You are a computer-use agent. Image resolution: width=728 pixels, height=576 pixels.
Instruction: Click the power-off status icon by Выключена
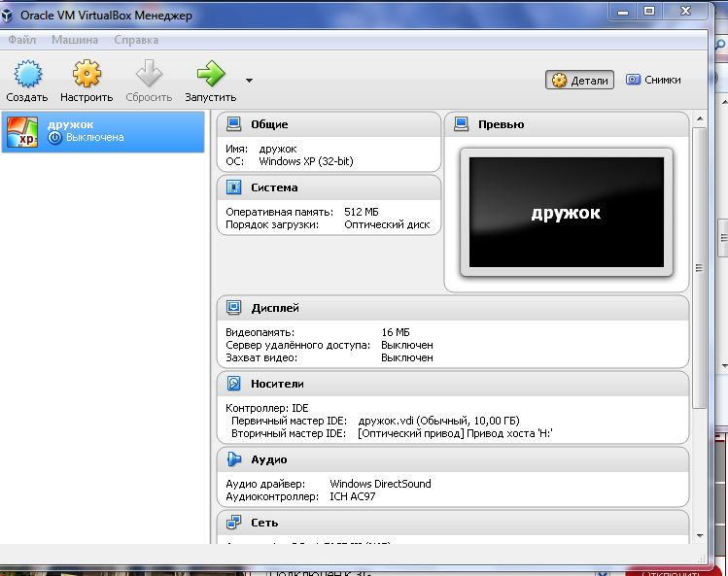[x=54, y=137]
